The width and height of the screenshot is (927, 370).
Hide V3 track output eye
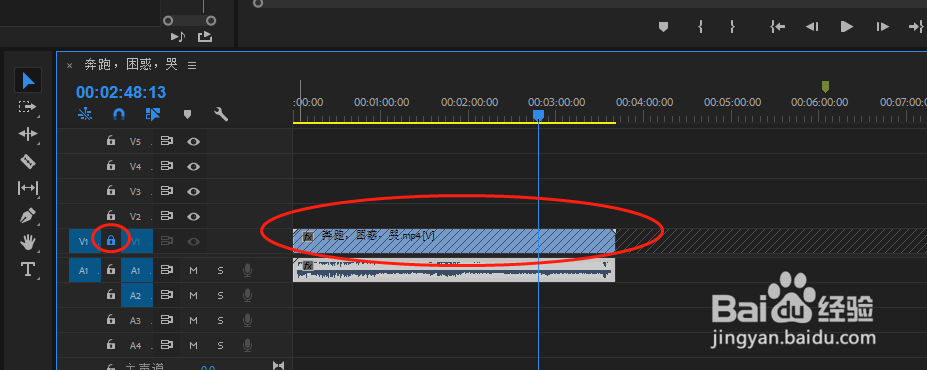click(193, 192)
